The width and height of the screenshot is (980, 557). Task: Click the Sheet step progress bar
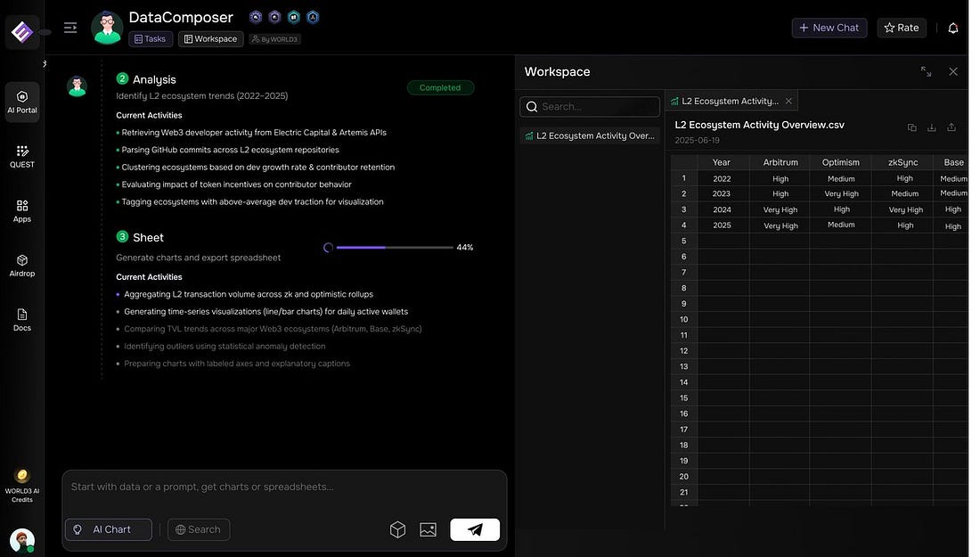coord(395,247)
